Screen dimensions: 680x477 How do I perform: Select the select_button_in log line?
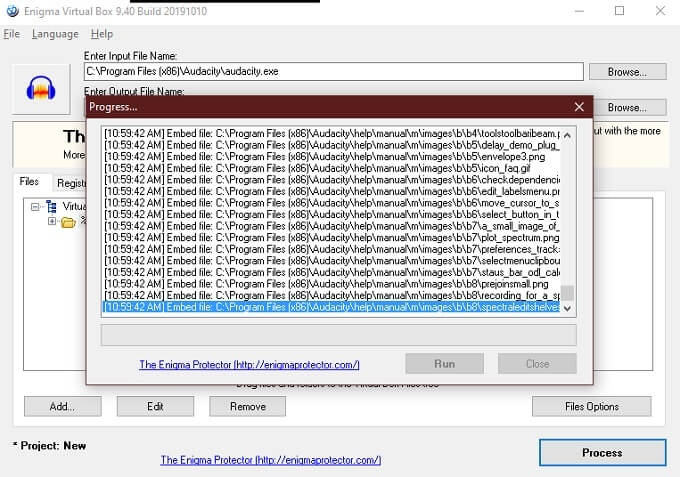point(332,214)
